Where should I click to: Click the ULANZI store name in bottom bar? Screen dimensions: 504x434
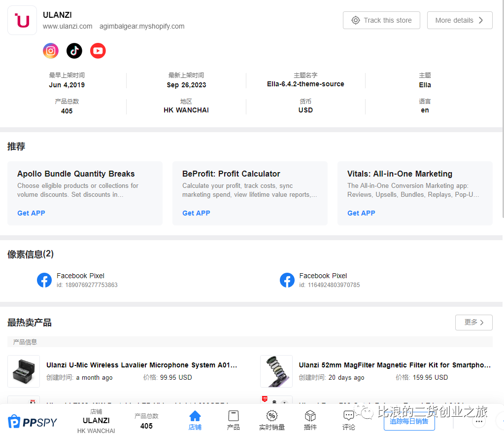pyautogui.click(x=96, y=421)
